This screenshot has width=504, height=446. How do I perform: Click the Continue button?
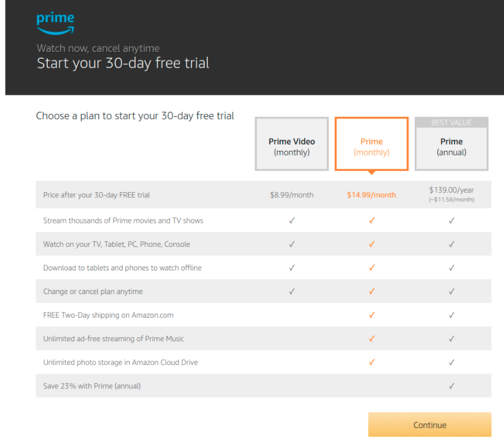click(x=429, y=424)
